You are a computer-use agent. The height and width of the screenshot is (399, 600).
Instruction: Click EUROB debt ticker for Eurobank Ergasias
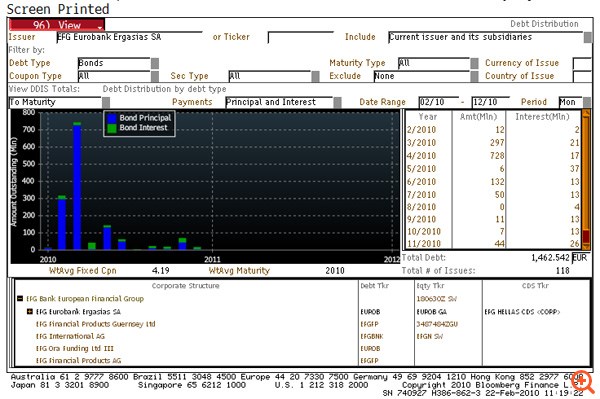(370, 312)
